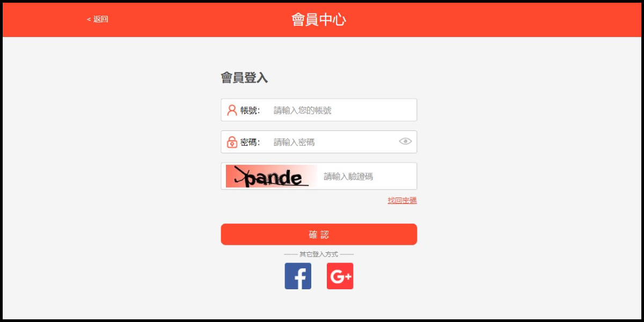Submit login with the 確認 button
The height and width of the screenshot is (322, 644).
[x=319, y=235]
